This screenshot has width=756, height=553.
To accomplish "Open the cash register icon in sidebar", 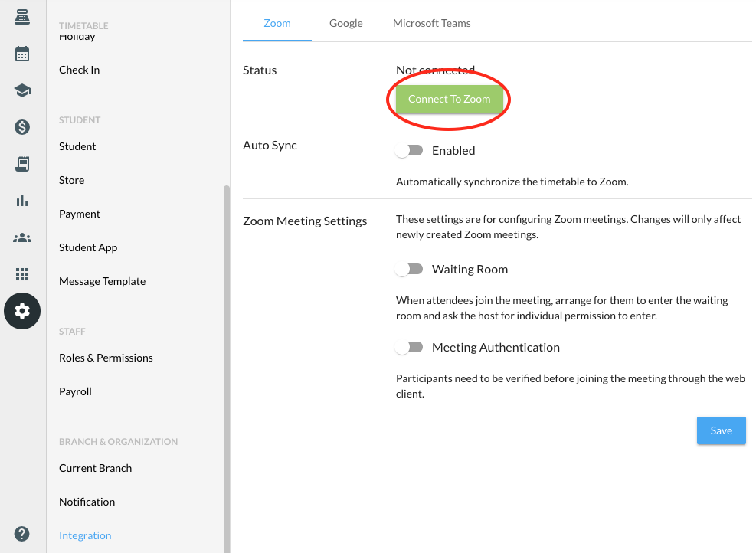I will (x=22, y=17).
